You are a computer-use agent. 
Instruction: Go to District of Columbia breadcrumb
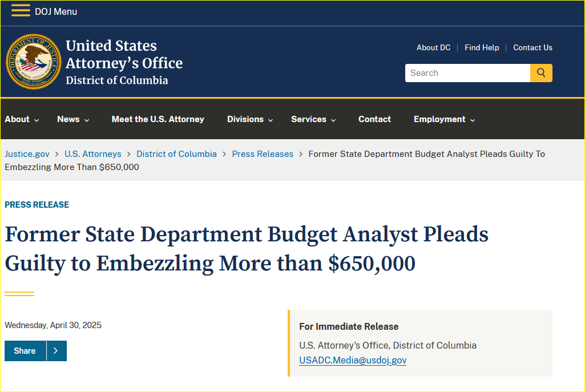(176, 154)
